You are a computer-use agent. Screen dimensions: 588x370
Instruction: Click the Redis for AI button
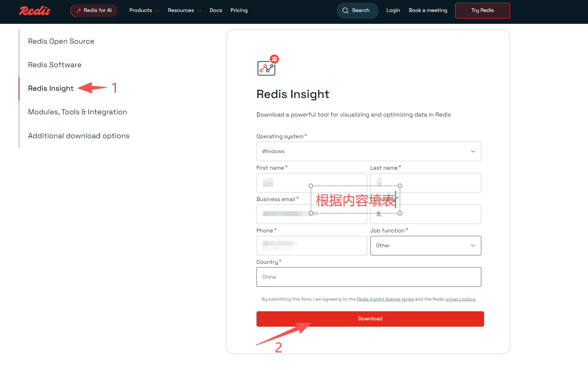[x=94, y=10]
